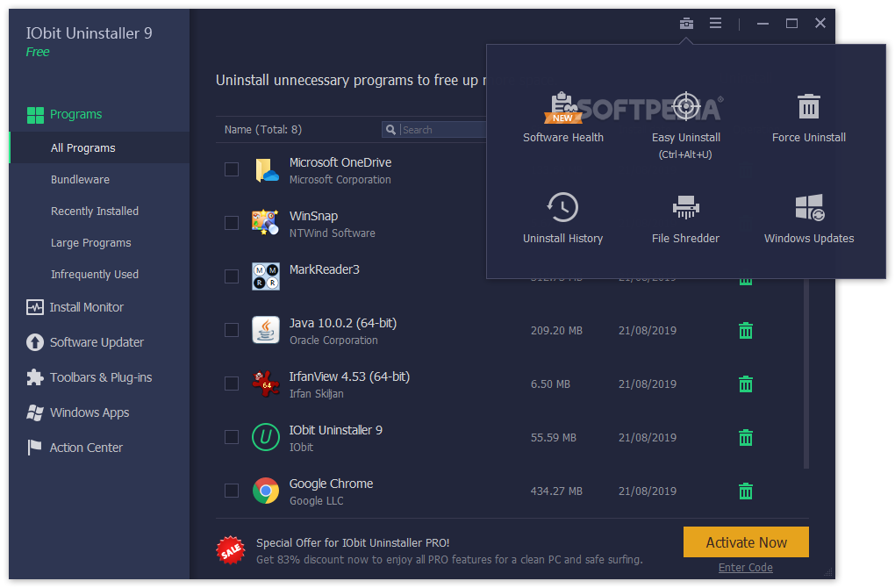Screen dimensions: 895x588
Task: Open the toolbox icon in title bar
Action: [686, 24]
